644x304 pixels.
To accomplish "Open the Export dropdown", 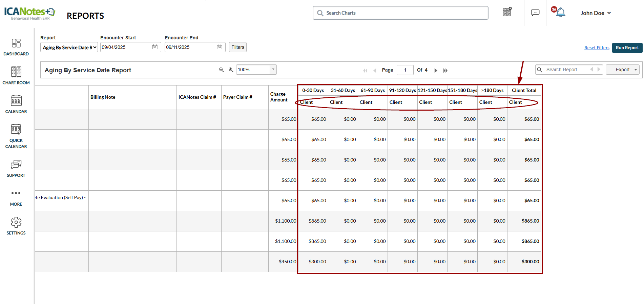I will pos(623,70).
